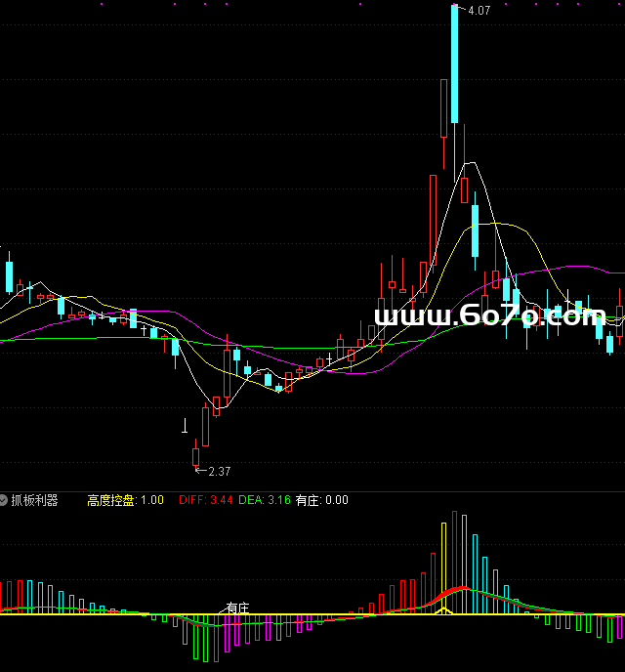Select the 高度控盘 1.00 readout

(125, 500)
